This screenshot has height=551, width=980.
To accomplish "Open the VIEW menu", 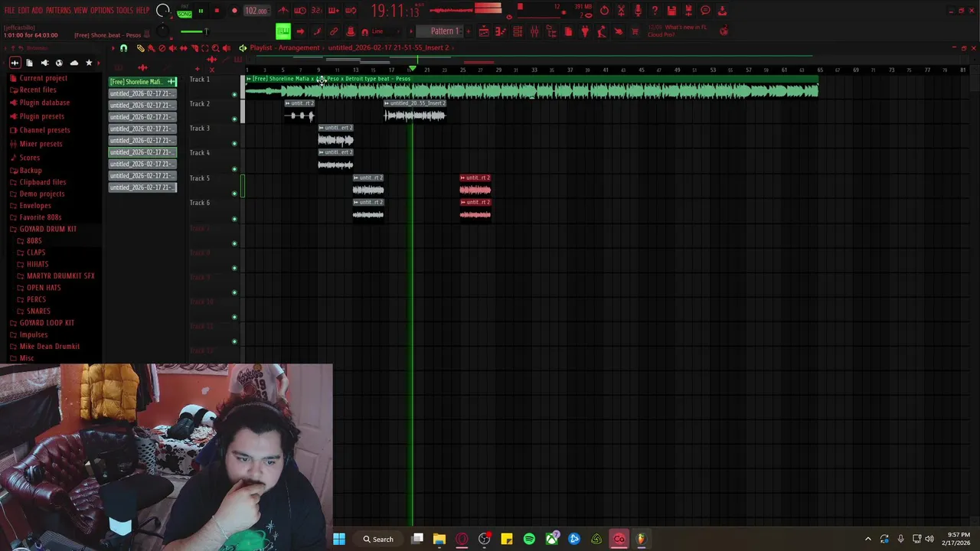I will [x=80, y=11].
